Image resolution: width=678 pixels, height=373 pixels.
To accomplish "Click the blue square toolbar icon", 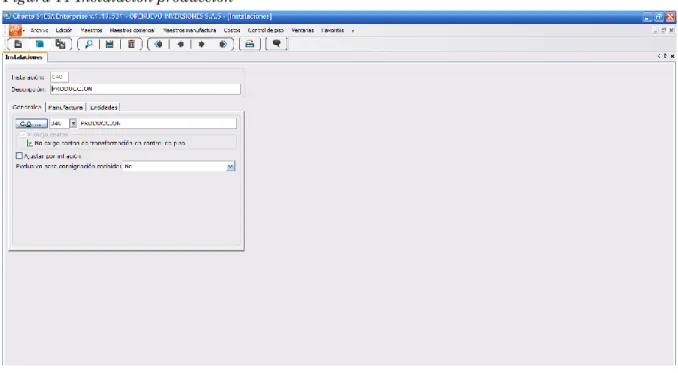I will click(39, 44).
